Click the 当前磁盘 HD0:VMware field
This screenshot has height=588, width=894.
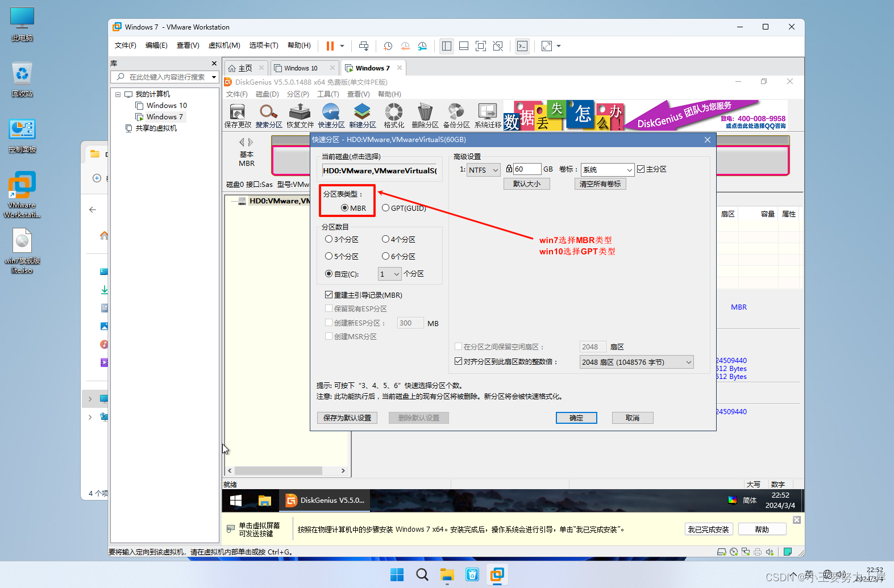[379, 170]
